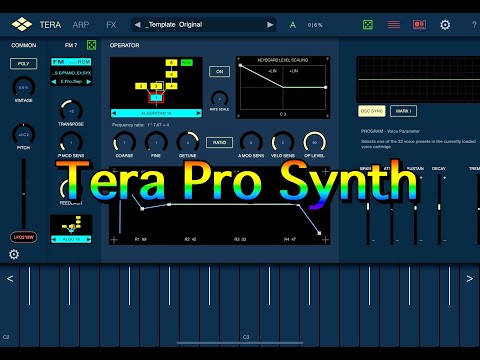Click the green dice randomize icon in the top bar

[x=368, y=25]
